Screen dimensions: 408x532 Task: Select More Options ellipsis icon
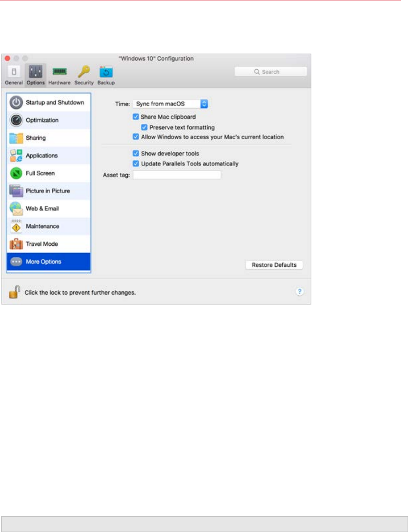[16, 262]
